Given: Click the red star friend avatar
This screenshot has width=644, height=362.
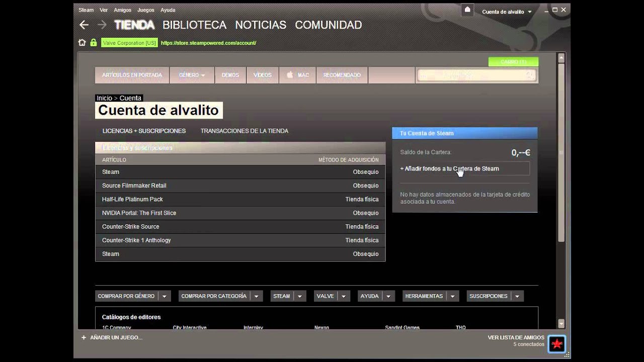Looking at the screenshot, I should click(557, 344).
